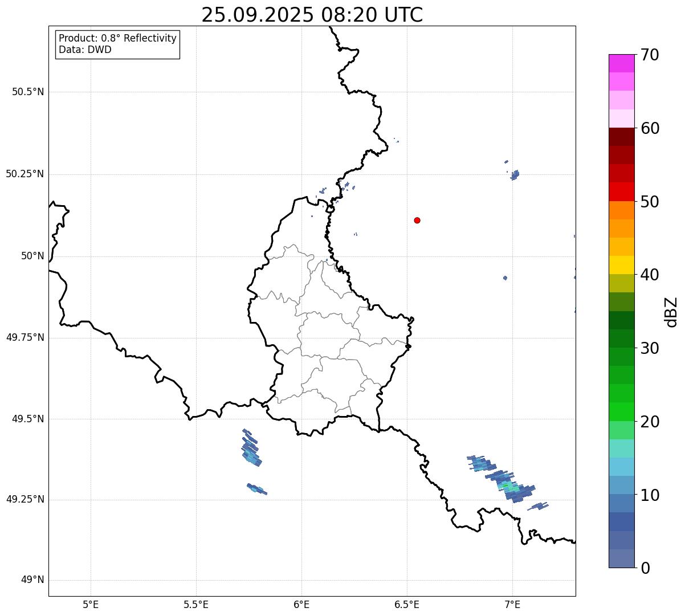Click the magenta top colorbar swatch
The height and width of the screenshot is (616, 685).
coord(621,63)
